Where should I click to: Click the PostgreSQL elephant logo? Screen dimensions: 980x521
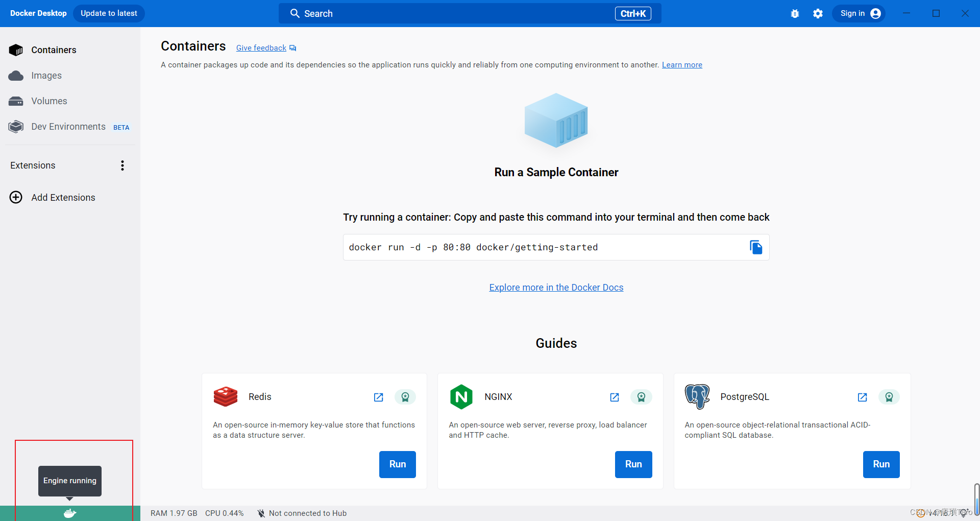click(697, 397)
